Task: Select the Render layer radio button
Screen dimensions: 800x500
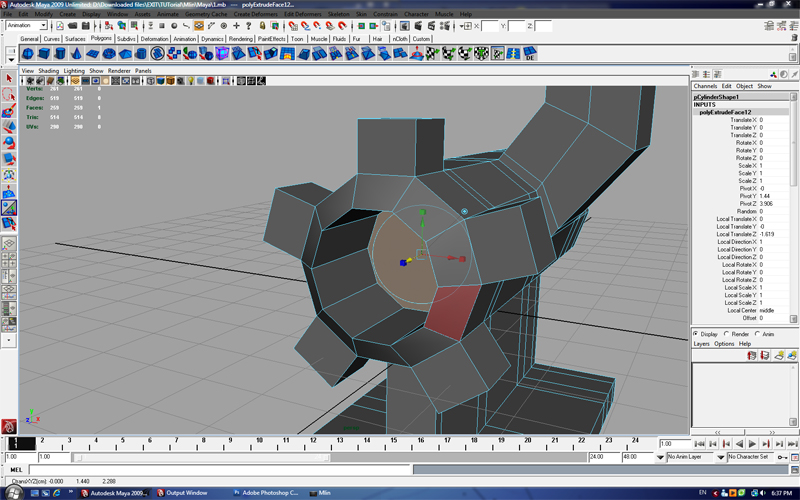Action: point(728,334)
